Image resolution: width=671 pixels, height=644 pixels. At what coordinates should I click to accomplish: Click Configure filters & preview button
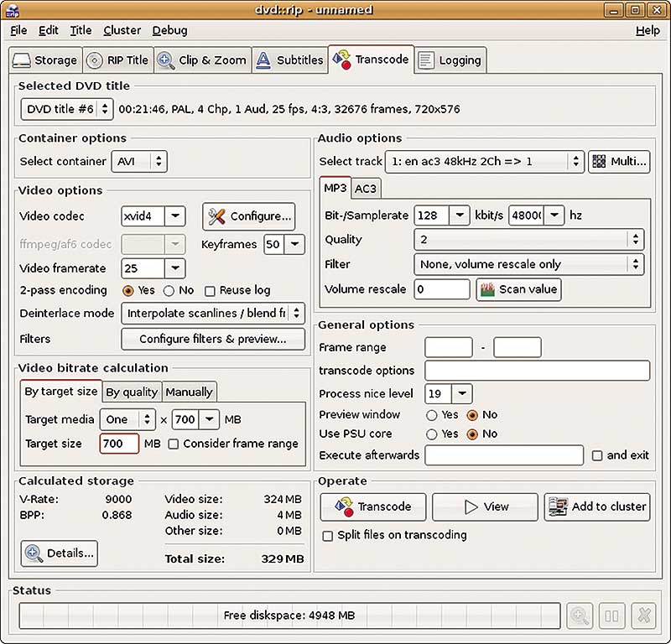pyautogui.click(x=213, y=340)
